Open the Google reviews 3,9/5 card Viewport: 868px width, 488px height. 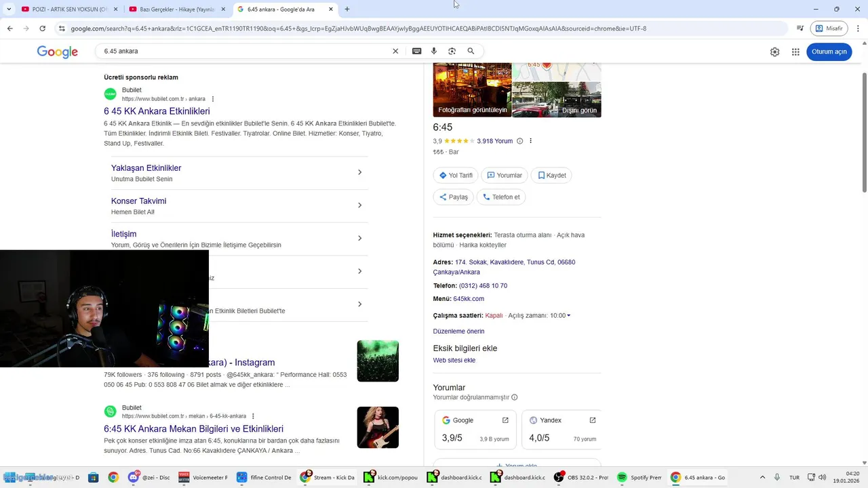(475, 430)
